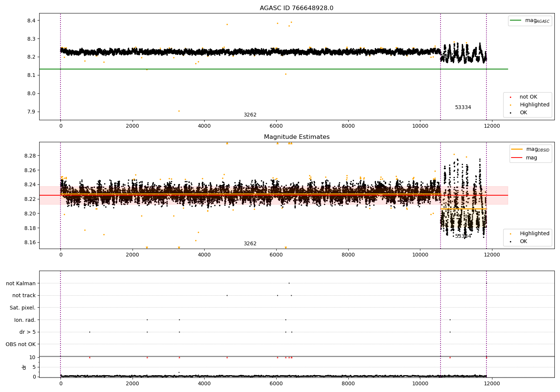Click the 6000 x-tick under the top panel
Screen dimensions: 560x392
[x=276, y=126]
